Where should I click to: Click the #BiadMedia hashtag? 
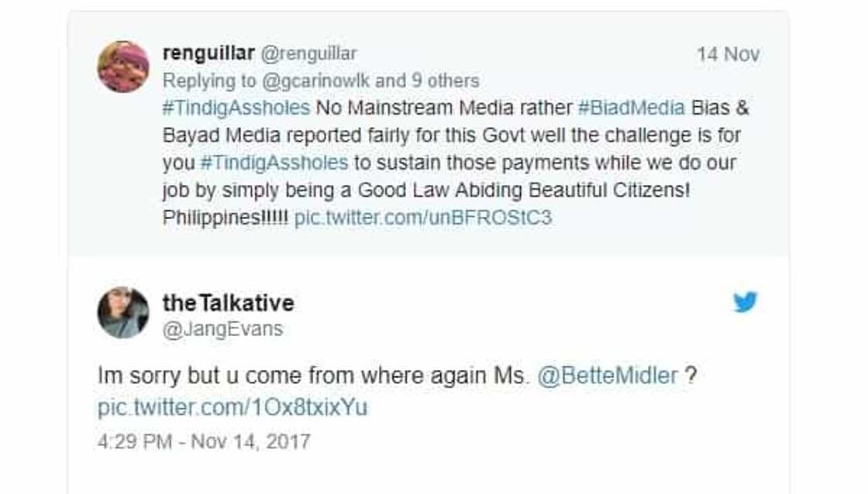(632, 108)
